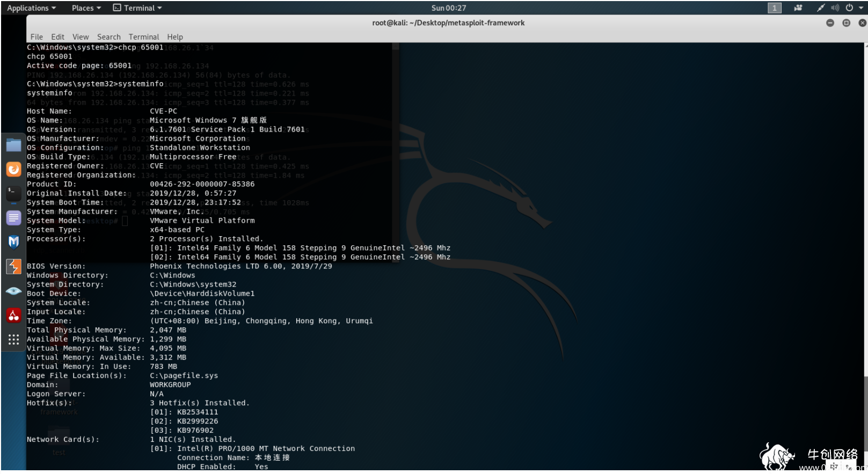The width and height of the screenshot is (868, 474).
Task: Expand the system menu arrow
Action: [x=861, y=8]
